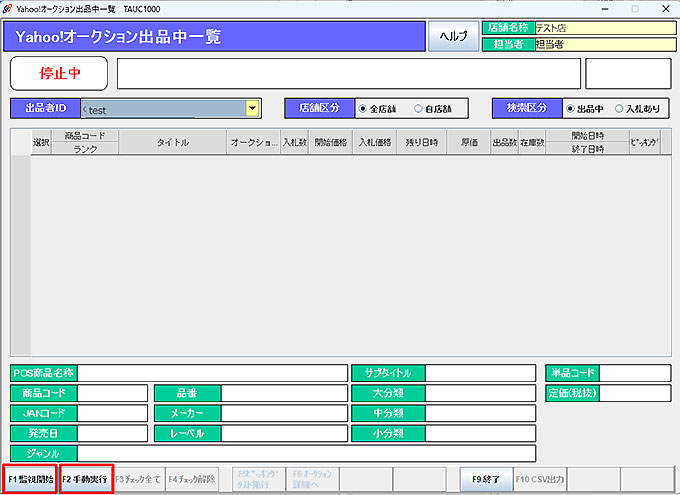The image size is (680, 495).
Task: Click the 入札数 column header
Action: (x=294, y=143)
